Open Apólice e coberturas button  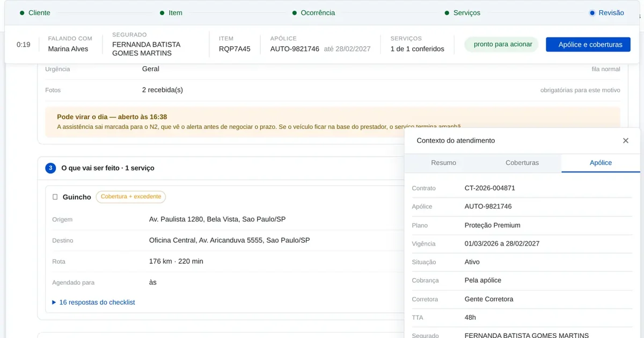(x=588, y=45)
